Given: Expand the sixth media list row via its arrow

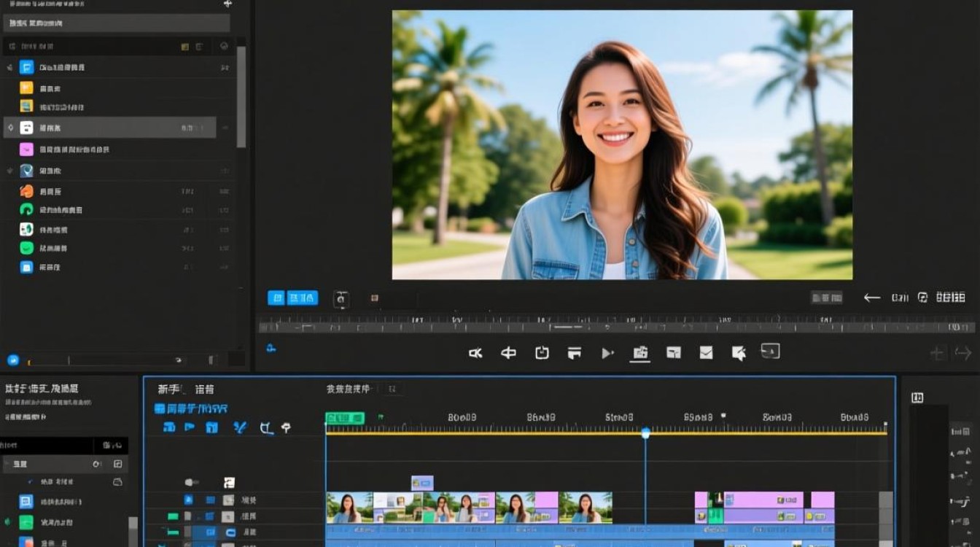Looking at the screenshot, I should pyautogui.click(x=9, y=171).
